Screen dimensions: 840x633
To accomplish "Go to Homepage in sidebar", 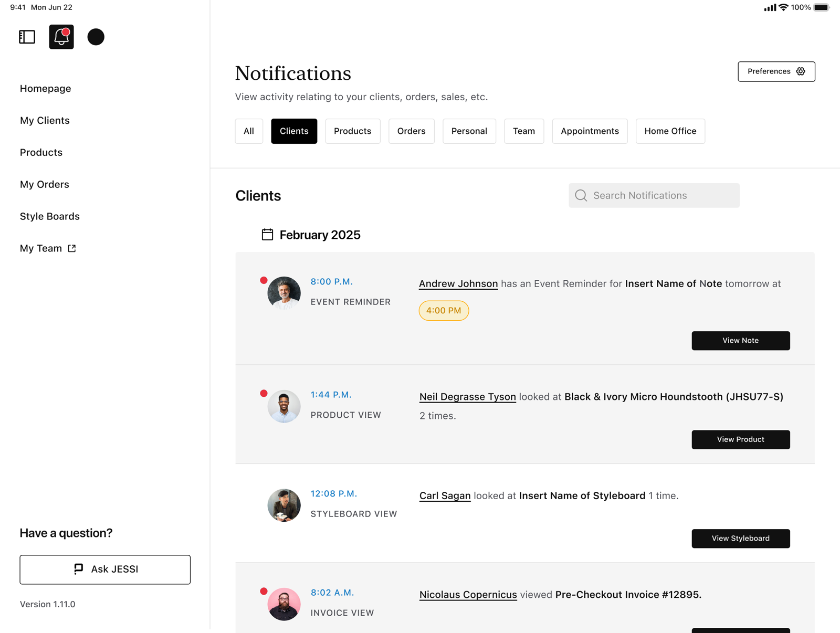I will click(x=46, y=88).
